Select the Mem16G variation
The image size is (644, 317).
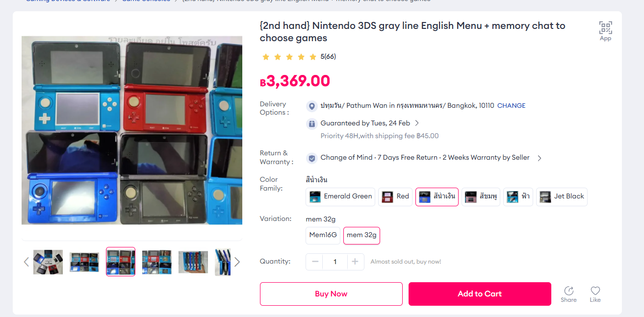(323, 235)
